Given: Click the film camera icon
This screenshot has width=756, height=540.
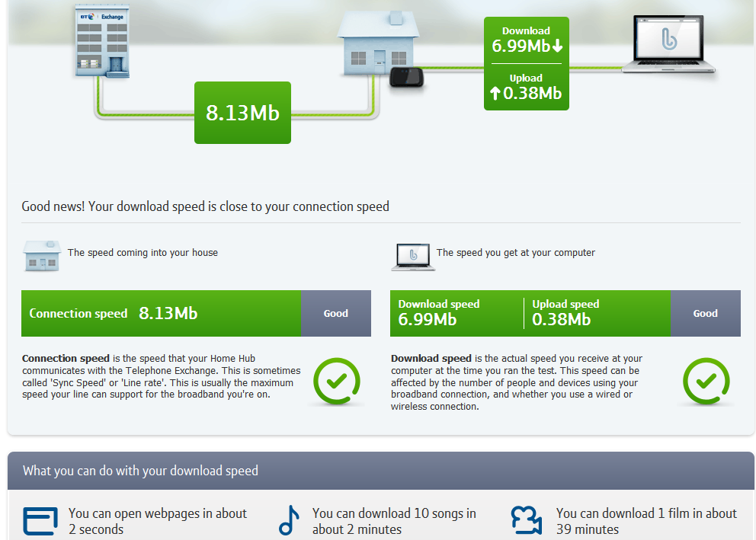Looking at the screenshot, I should (527, 520).
